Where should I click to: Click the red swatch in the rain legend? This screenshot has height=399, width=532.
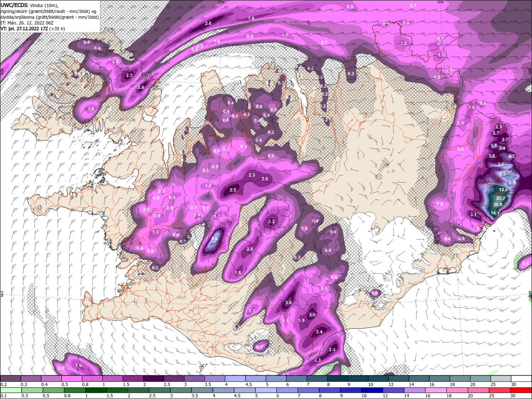[521, 390]
